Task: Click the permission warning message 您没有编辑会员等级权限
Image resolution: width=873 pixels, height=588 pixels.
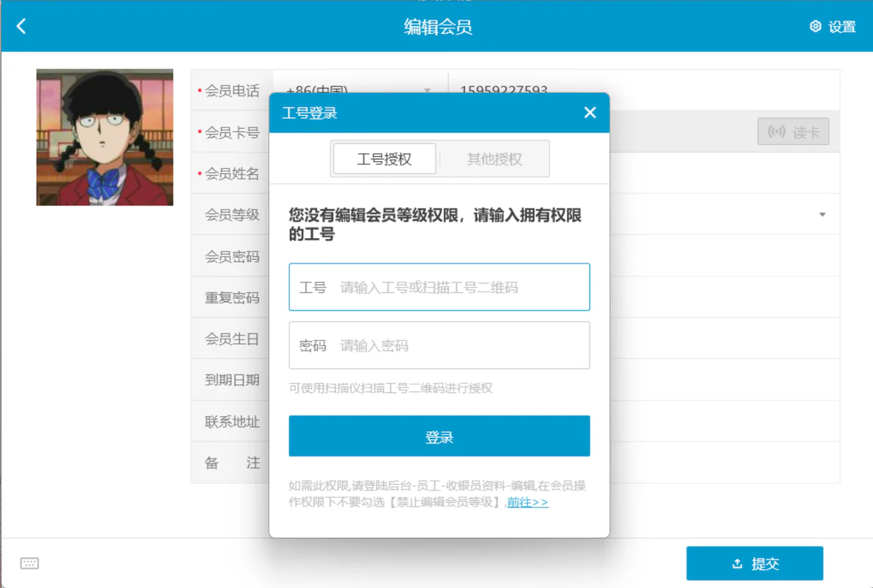Action: coord(435,224)
